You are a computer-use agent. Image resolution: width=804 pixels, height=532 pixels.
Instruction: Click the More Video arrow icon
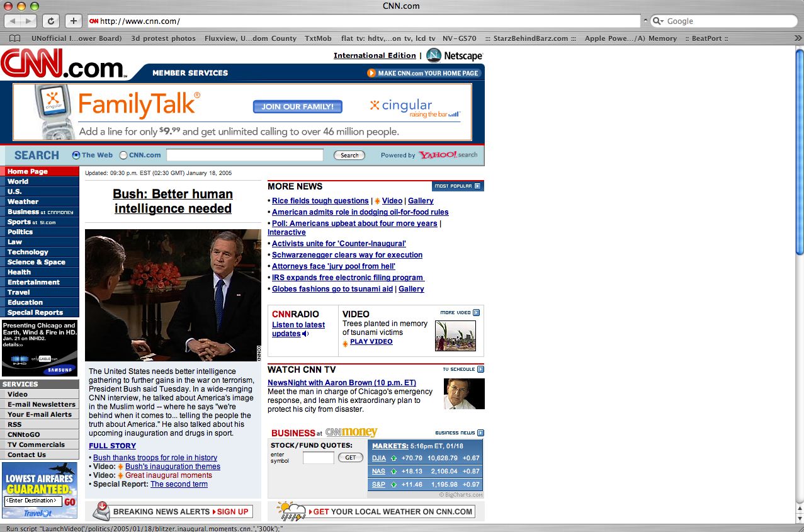point(476,313)
